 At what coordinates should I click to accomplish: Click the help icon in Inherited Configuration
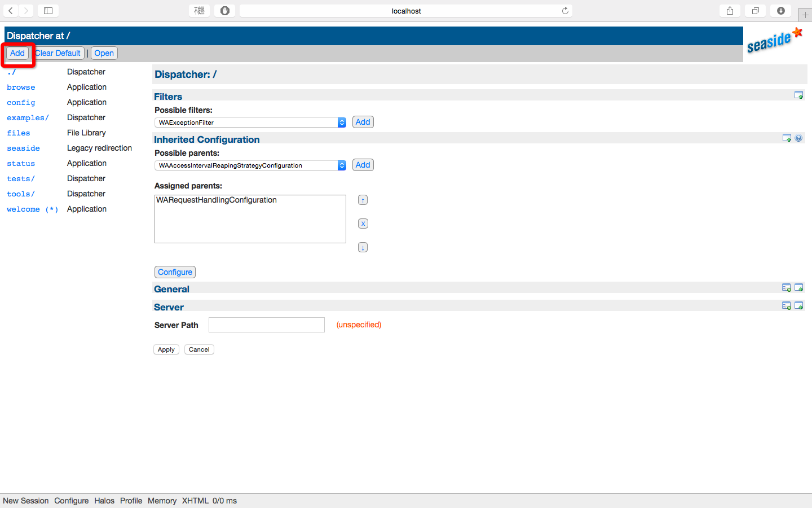pos(798,138)
